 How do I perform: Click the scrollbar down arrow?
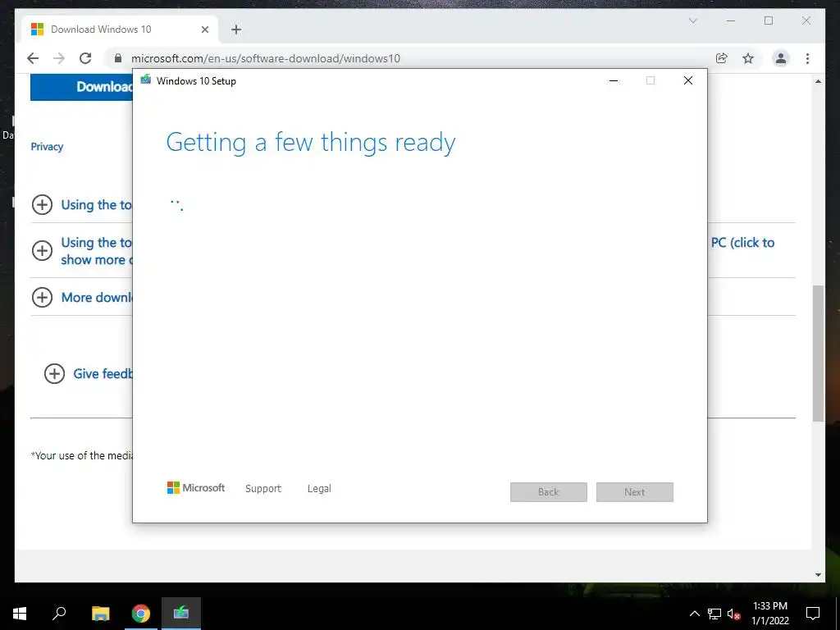[x=818, y=575]
